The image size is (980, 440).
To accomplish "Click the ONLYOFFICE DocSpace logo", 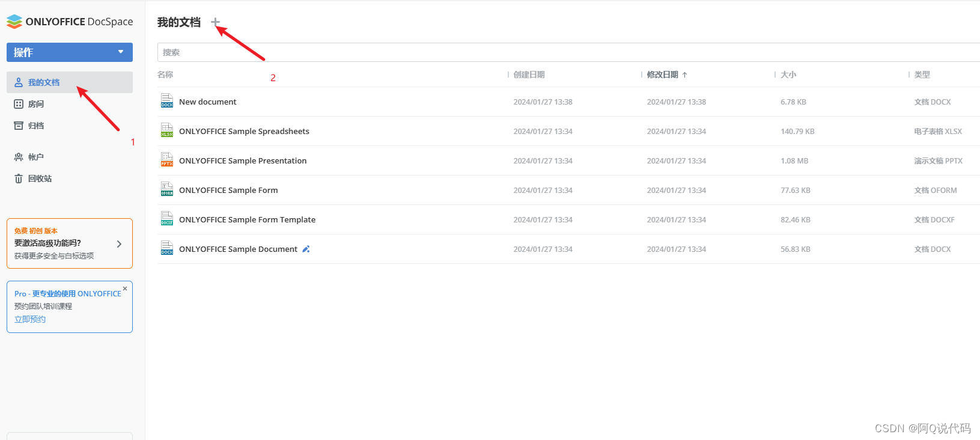I will point(70,22).
